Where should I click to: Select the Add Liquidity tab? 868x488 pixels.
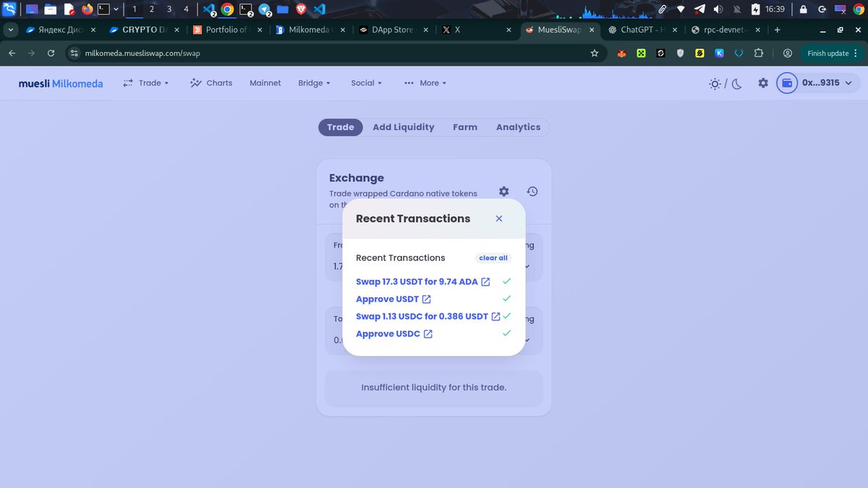pyautogui.click(x=404, y=127)
